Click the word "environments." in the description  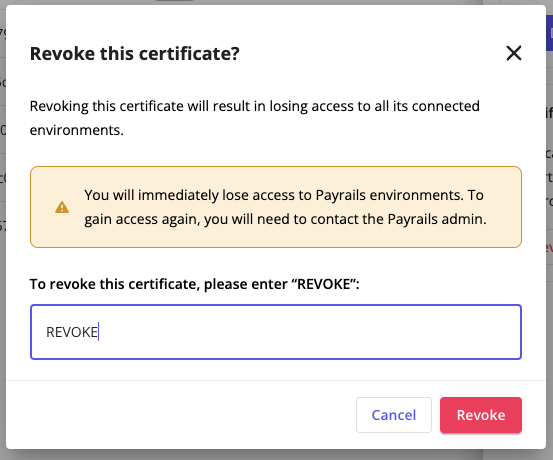point(77,130)
